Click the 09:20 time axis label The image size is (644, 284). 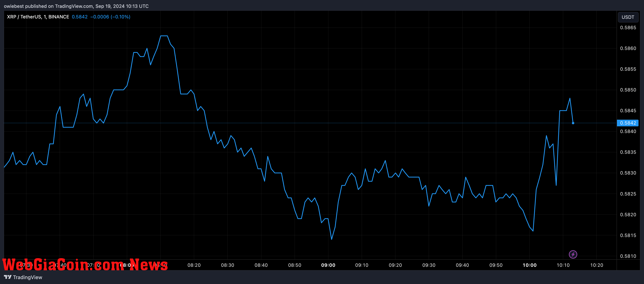pos(395,265)
